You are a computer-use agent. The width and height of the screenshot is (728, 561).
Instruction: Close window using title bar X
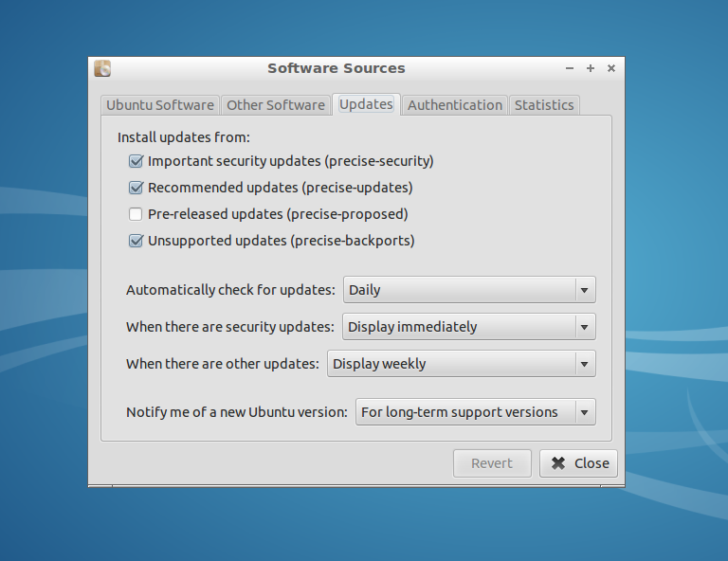coord(611,68)
